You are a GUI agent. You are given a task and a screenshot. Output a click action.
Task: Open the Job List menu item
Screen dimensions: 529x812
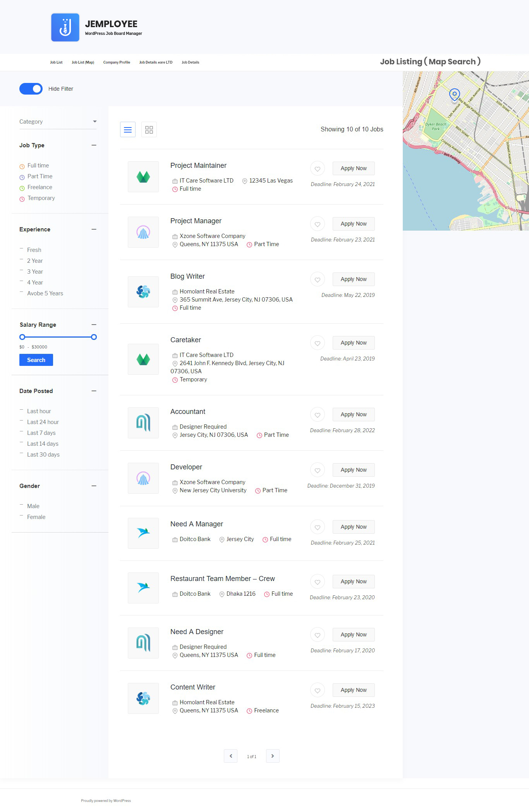pyautogui.click(x=56, y=62)
